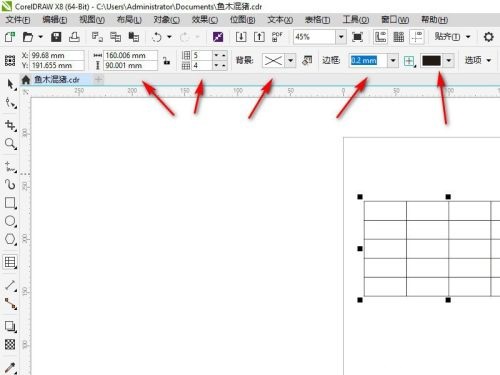Select the Artistic Media tool
The height and width of the screenshot is (375, 500).
[x=10, y=185]
